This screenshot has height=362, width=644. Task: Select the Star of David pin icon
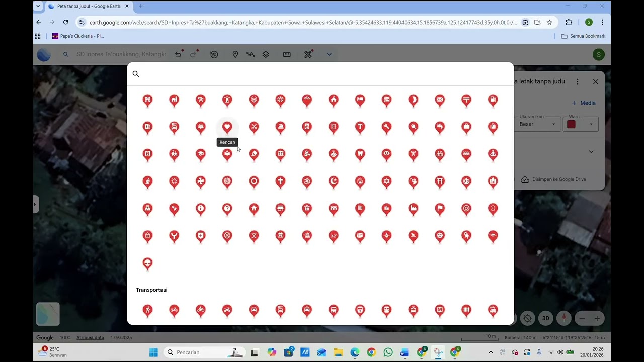click(386, 182)
